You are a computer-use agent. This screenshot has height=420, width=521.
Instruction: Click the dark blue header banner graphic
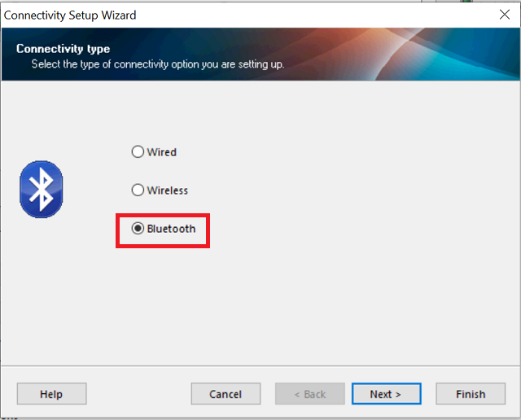tap(407, 55)
